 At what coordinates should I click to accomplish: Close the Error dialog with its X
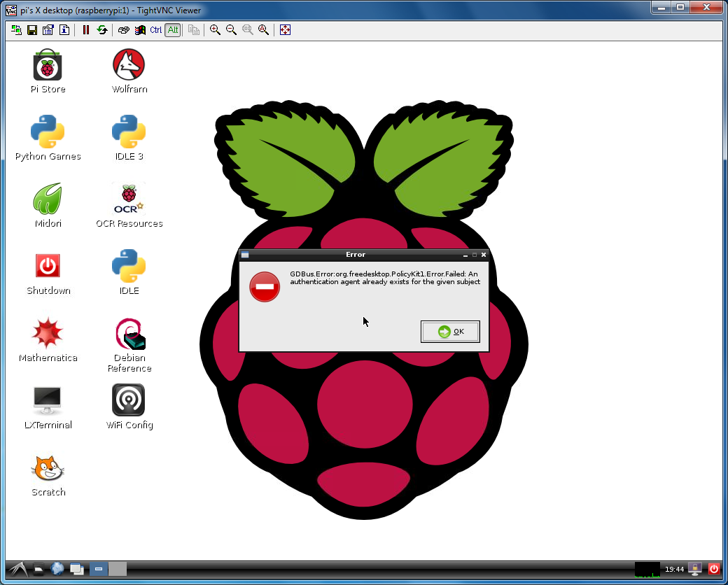coord(483,255)
